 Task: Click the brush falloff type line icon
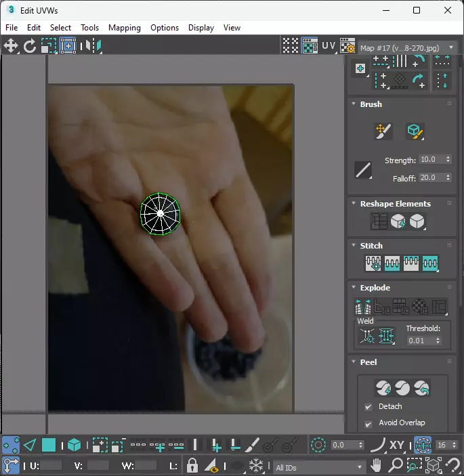pos(363,170)
